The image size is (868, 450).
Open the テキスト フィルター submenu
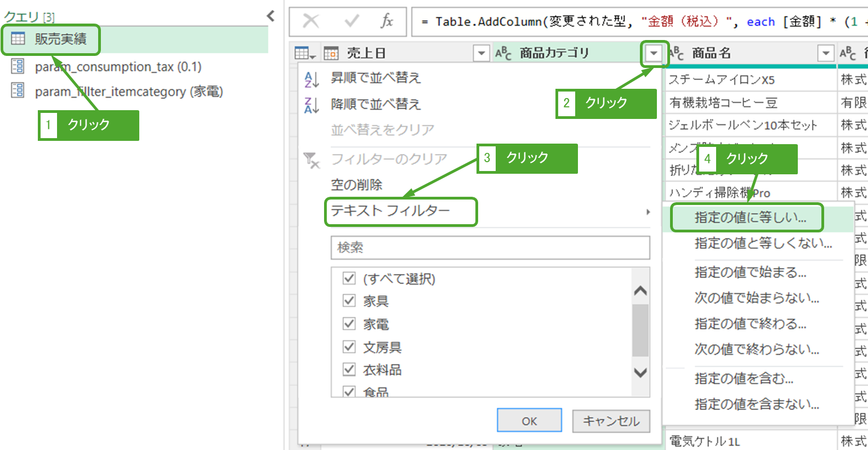tap(401, 212)
